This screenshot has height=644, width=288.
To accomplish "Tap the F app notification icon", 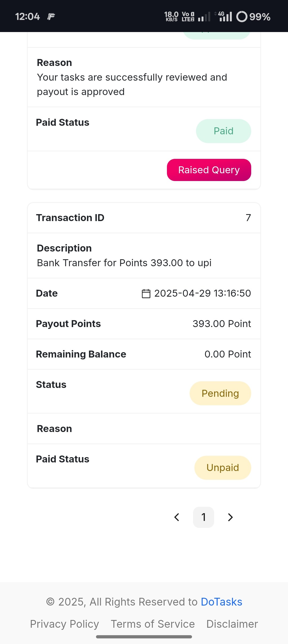I will 51,17.
